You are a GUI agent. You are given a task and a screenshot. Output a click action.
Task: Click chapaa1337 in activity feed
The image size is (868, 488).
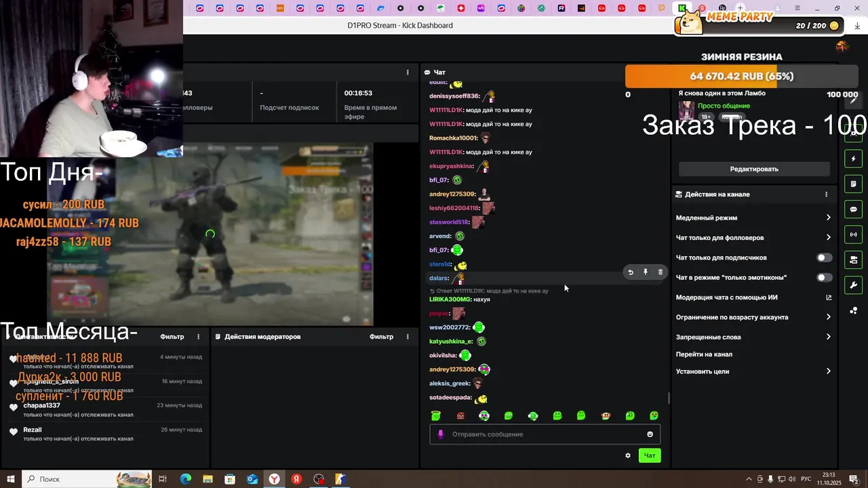42,405
